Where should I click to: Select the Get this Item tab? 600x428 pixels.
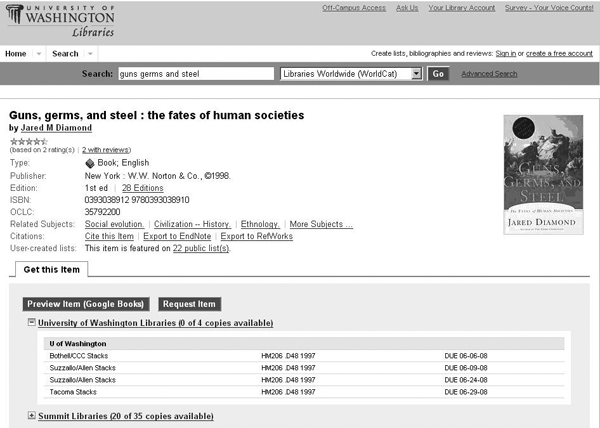pos(51,269)
